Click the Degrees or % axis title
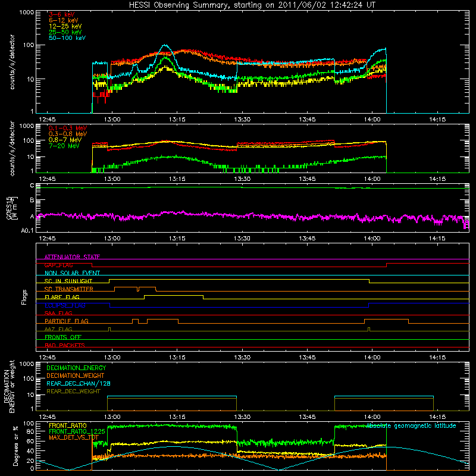This screenshot has height=476, width=476. click(15, 446)
